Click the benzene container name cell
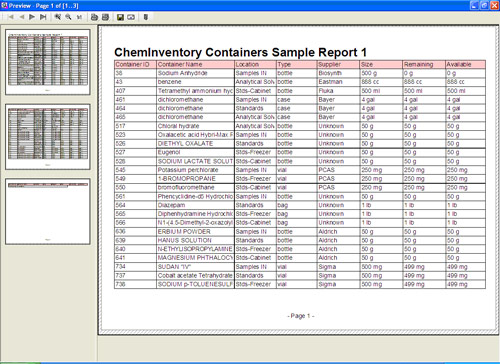The height and width of the screenshot is (364, 500). click(195, 82)
